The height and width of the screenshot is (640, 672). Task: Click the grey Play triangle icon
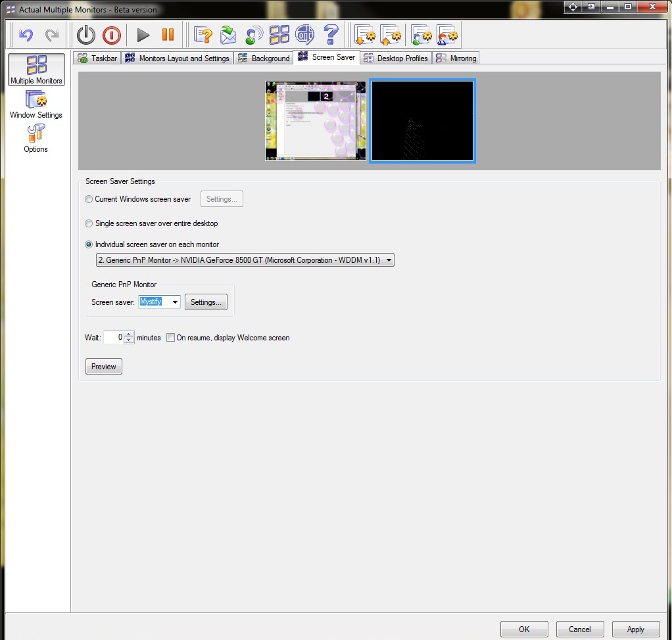pyautogui.click(x=143, y=35)
